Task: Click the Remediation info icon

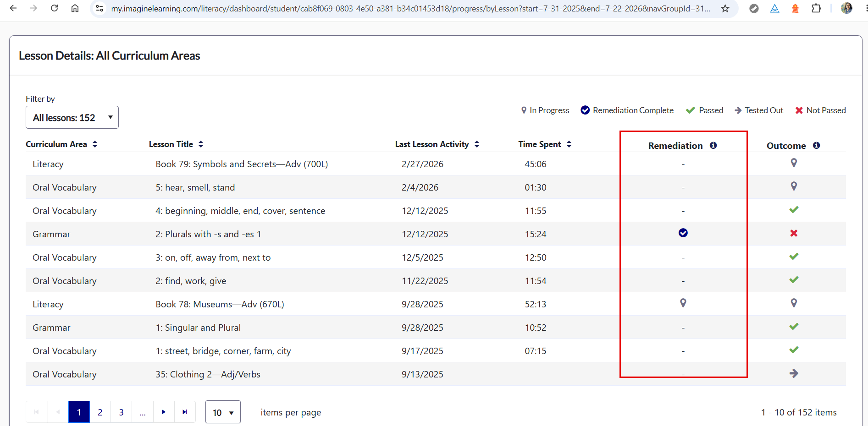Action: point(713,145)
